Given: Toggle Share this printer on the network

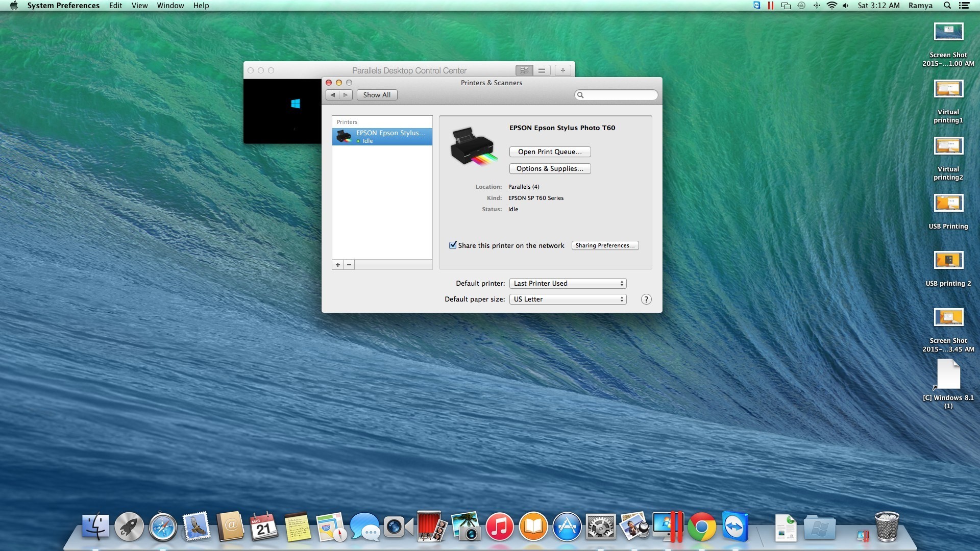Looking at the screenshot, I should point(453,245).
